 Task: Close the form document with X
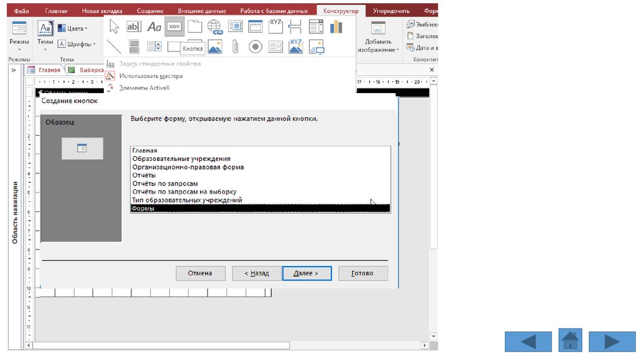431,70
